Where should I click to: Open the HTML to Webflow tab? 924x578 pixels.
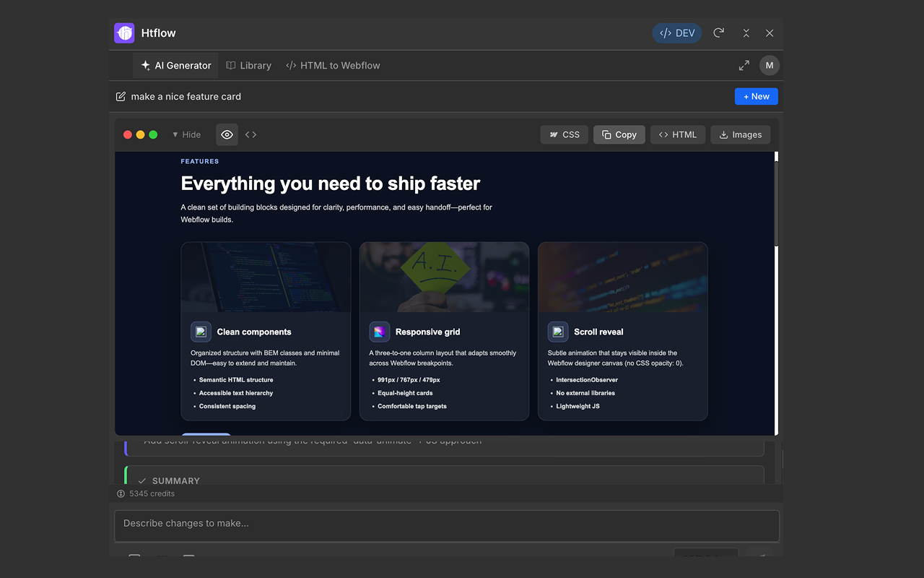[333, 65]
